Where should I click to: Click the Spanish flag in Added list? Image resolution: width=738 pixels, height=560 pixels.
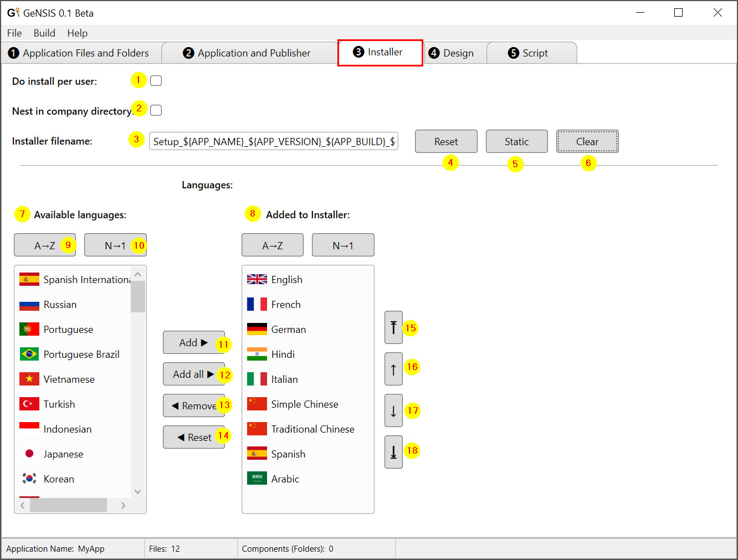point(257,454)
